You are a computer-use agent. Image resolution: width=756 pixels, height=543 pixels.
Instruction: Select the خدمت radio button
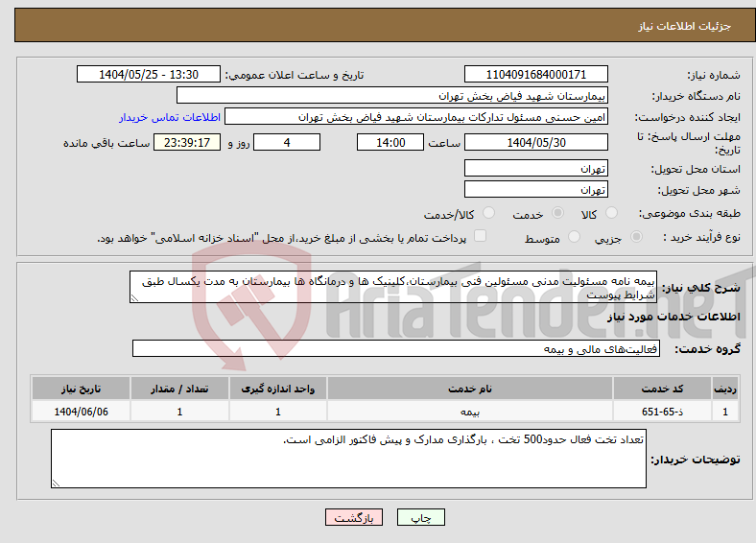click(557, 213)
